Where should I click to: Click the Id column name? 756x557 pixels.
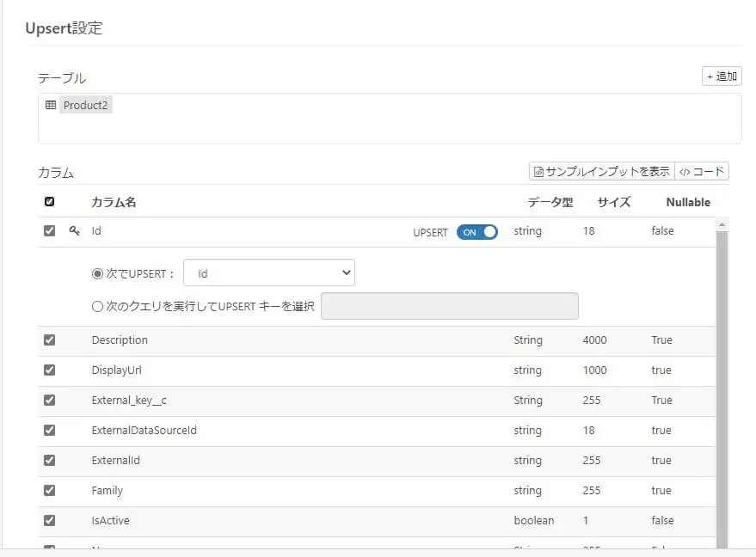[x=96, y=231]
